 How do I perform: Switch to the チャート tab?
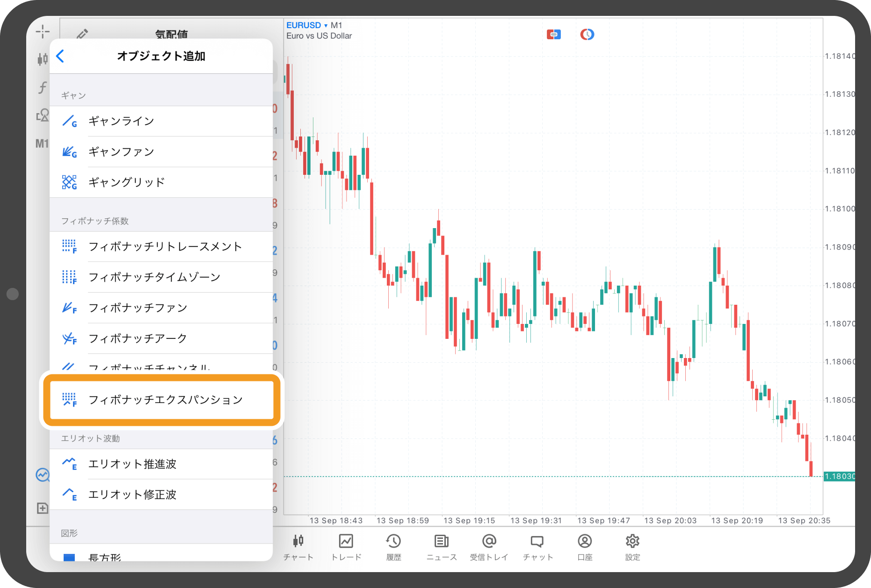click(x=299, y=547)
